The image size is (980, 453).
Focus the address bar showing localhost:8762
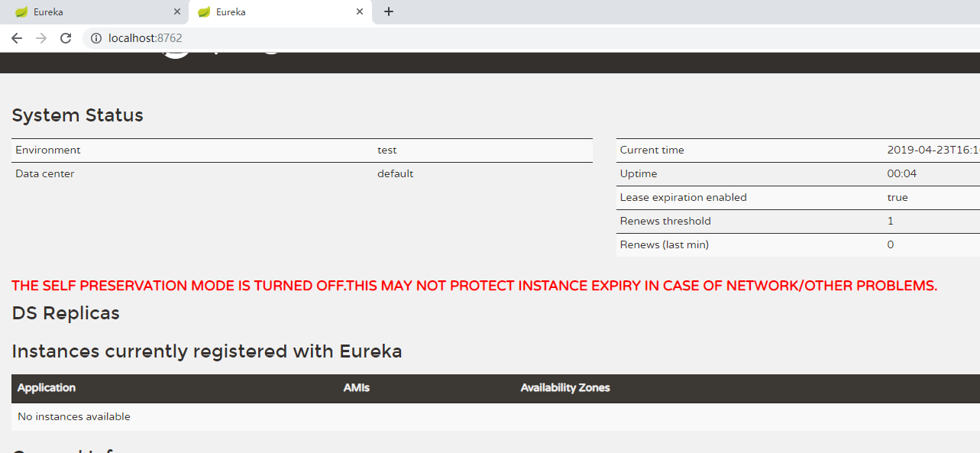(531, 38)
